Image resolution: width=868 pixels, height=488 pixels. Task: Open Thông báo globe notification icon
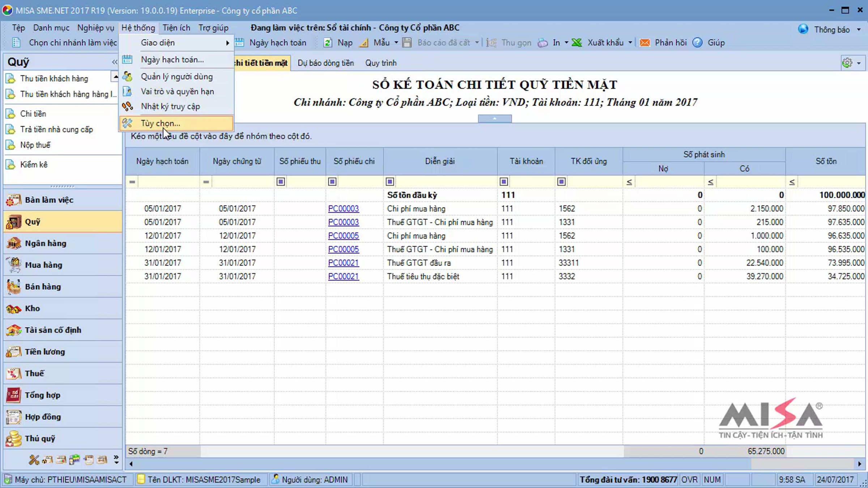coord(803,29)
